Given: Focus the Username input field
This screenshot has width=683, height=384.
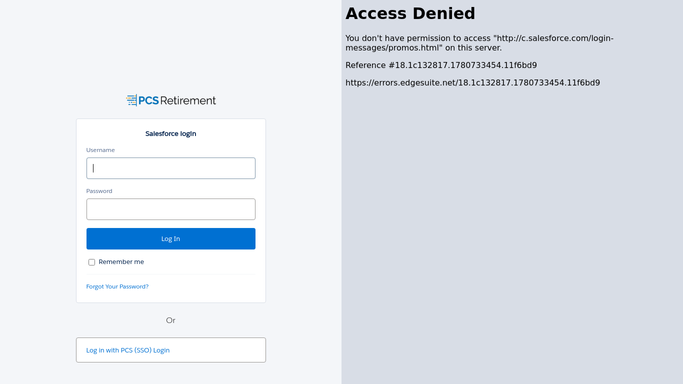Looking at the screenshot, I should (171, 168).
